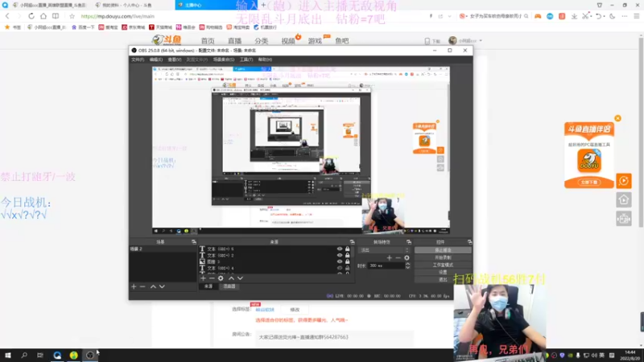The height and width of the screenshot is (362, 644).
Task: Pop out the Controls dock
Action: [x=469, y=242]
